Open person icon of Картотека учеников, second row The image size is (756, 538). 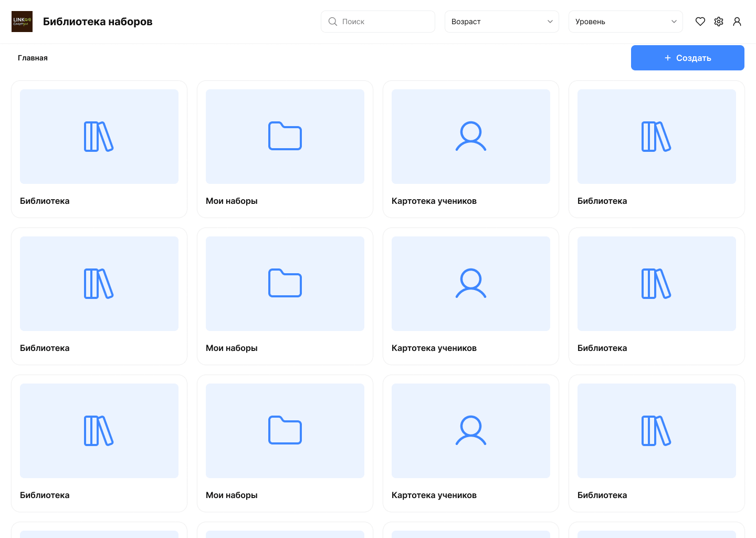click(x=471, y=284)
